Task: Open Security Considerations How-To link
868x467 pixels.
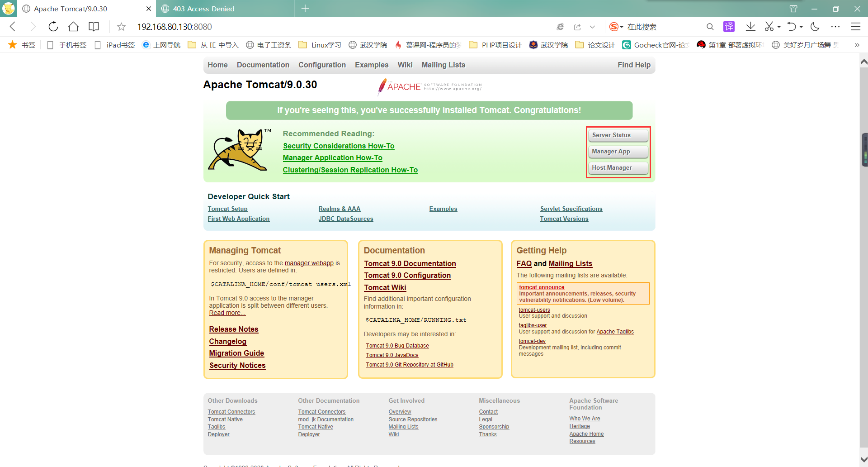Action: coord(339,146)
